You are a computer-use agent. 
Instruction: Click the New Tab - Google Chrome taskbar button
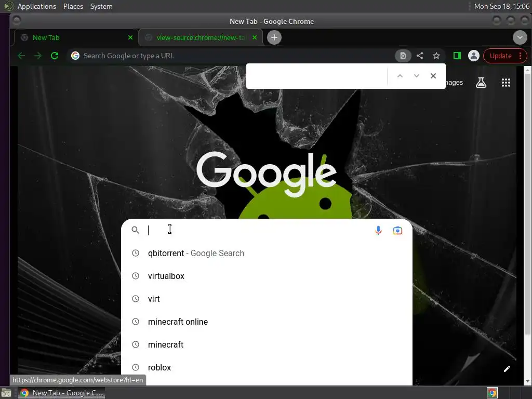tap(61, 393)
